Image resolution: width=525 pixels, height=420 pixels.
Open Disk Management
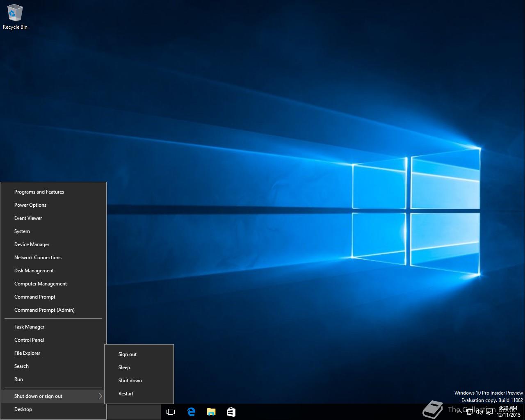(x=53, y=271)
